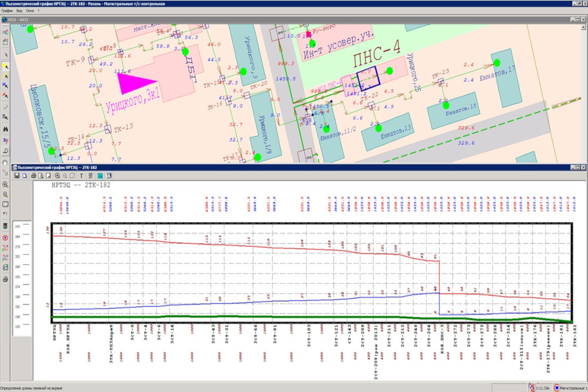Click the ПНС-4 pumping station label on map
Image resolution: width=588 pixels, height=392 pixels.
[x=377, y=54]
